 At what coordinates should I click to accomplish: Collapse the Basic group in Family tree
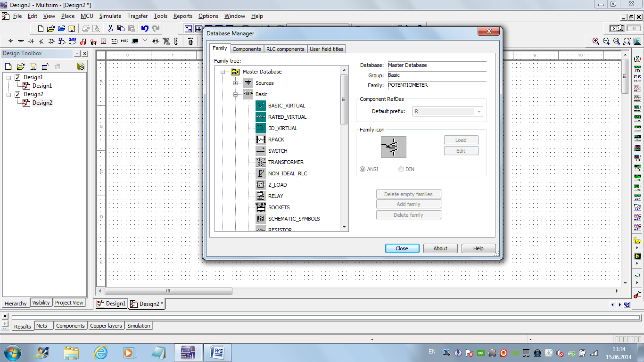(235, 94)
